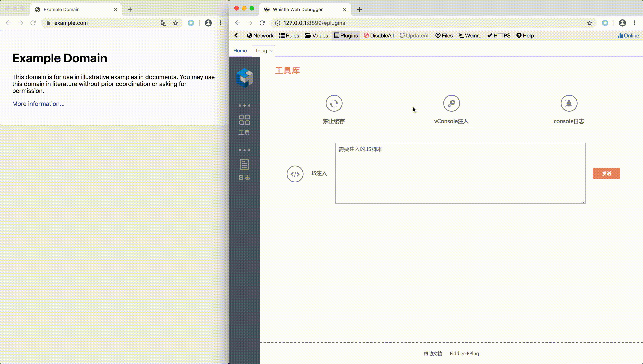Click the 禁止缓存 (disable cache) icon
Screen dimensions: 643x364
(334, 103)
